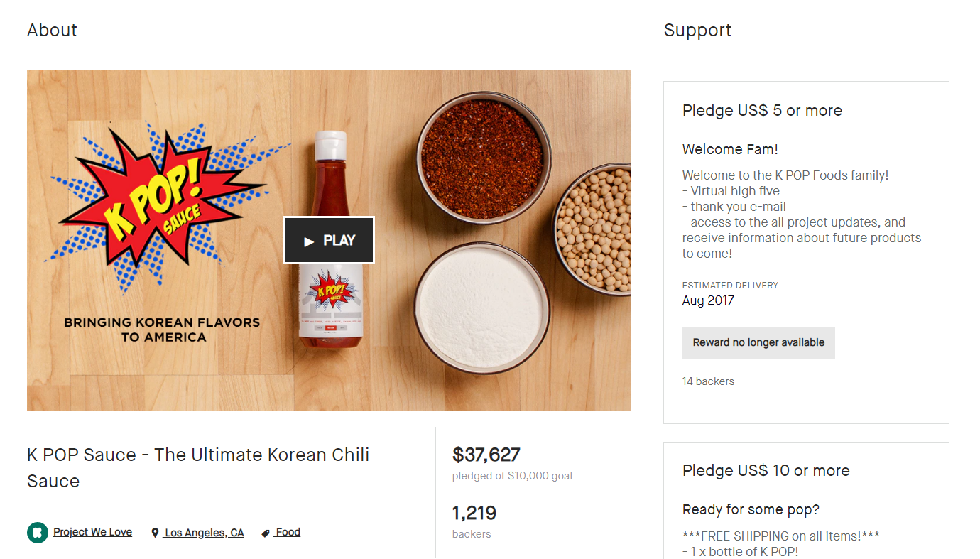980x559 pixels.
Task: Click the Ready for some pop? reward title
Action: point(751,509)
